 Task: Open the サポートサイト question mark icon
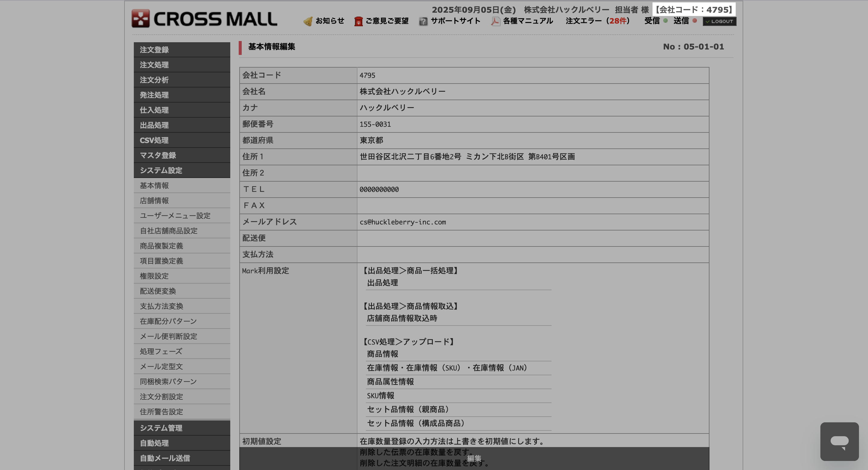tap(423, 21)
